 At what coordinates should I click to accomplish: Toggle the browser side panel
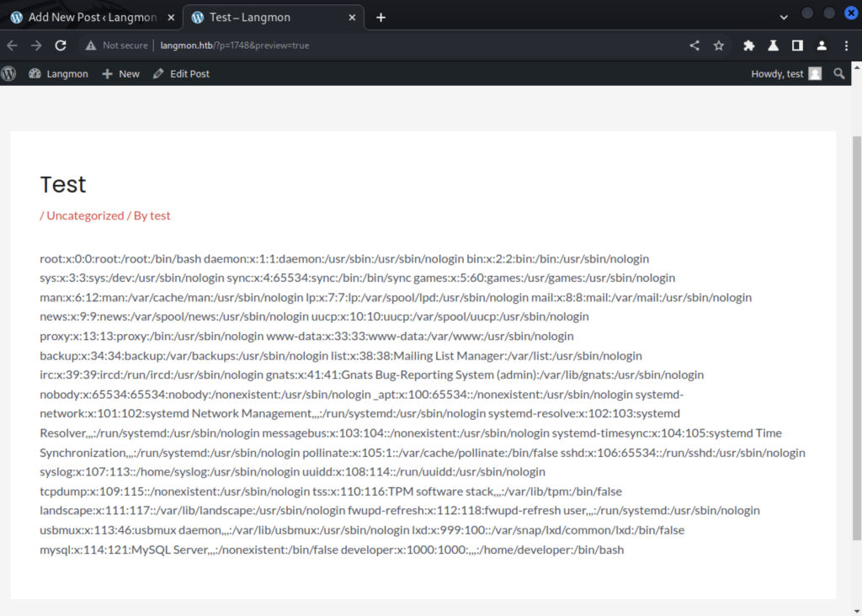click(x=797, y=45)
